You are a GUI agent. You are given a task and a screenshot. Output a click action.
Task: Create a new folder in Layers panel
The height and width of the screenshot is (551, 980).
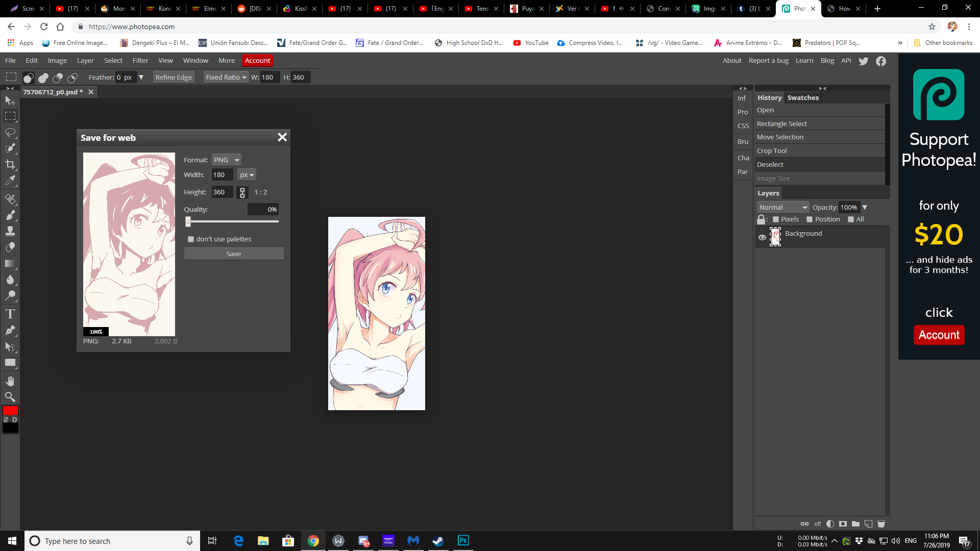856,523
